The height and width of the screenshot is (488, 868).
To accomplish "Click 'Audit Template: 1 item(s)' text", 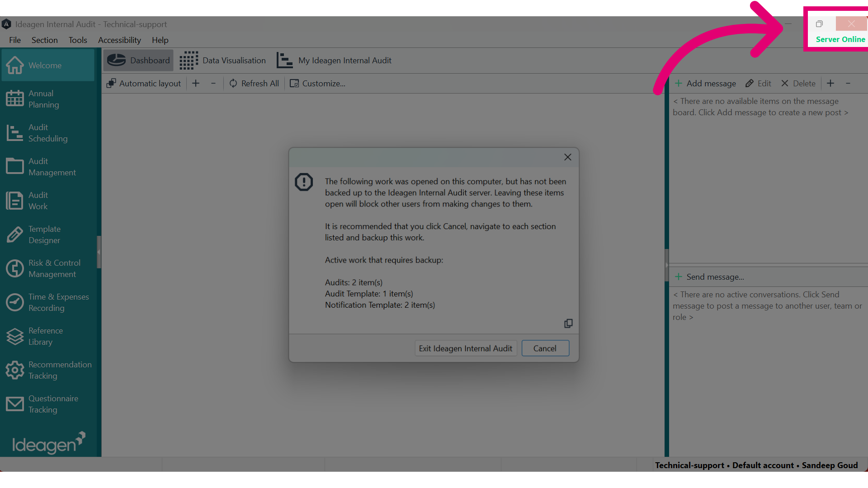I will click(369, 294).
